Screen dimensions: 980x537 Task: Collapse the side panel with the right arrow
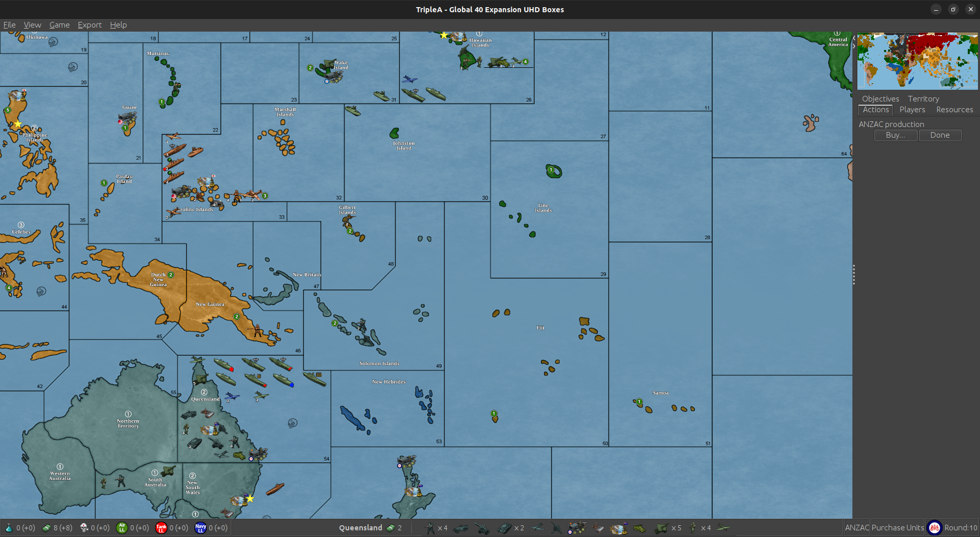click(x=854, y=46)
